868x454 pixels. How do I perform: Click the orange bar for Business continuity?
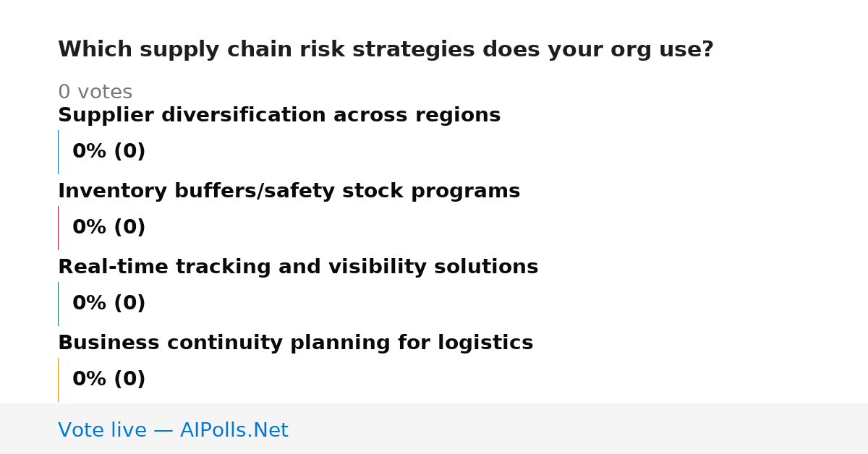click(x=58, y=380)
